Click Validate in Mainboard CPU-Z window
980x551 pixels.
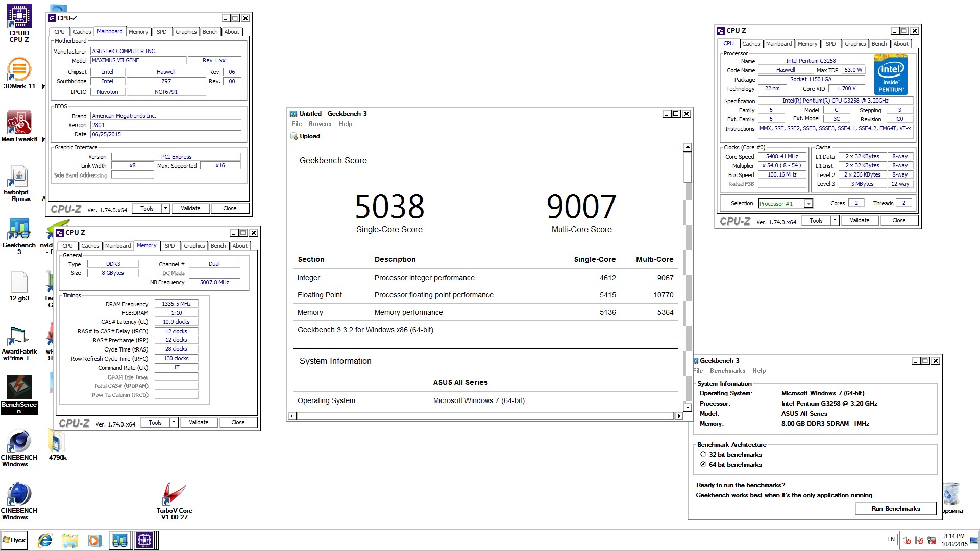[190, 208]
